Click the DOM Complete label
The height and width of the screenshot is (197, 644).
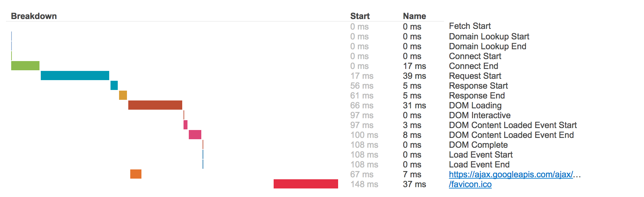pos(478,145)
